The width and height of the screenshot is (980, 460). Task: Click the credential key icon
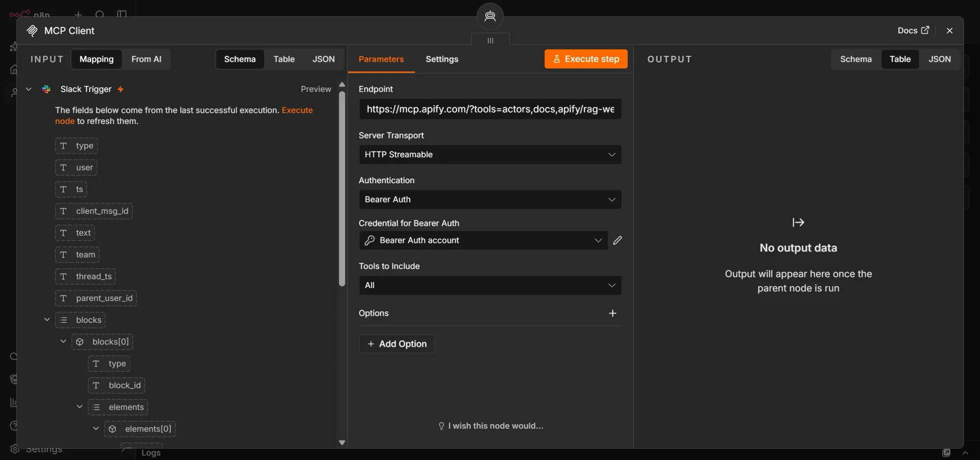pyautogui.click(x=370, y=241)
